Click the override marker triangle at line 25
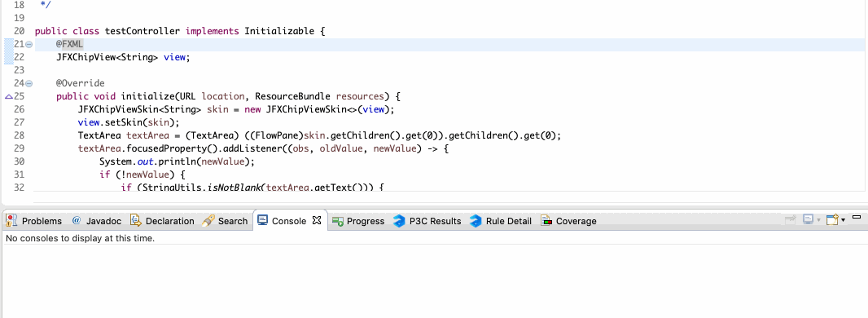This screenshot has height=318, width=868. (x=8, y=96)
